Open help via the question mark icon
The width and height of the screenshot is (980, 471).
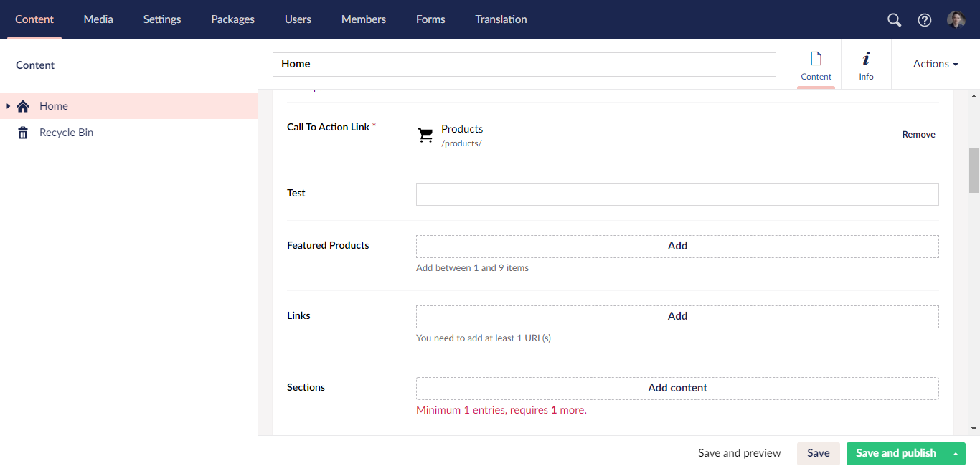(924, 19)
